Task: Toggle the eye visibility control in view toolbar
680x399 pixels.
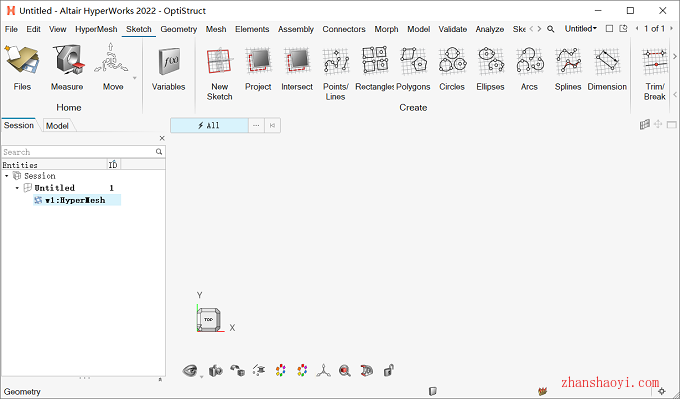Action: pyautogui.click(x=190, y=371)
